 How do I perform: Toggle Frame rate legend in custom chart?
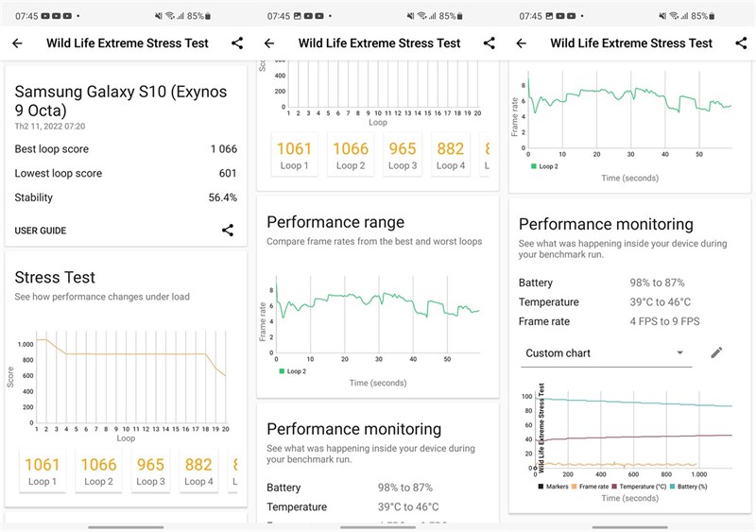[590, 487]
